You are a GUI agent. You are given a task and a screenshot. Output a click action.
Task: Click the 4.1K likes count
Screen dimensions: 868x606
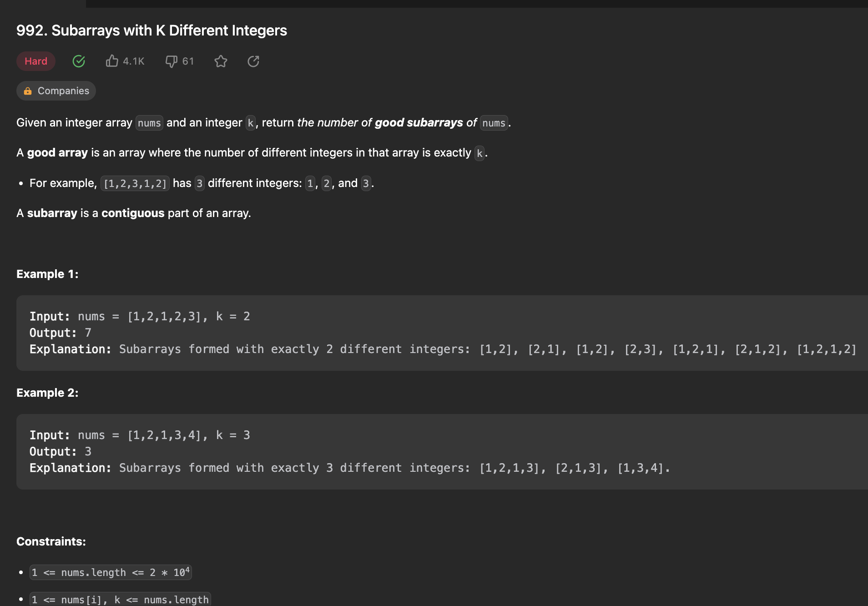pos(134,61)
